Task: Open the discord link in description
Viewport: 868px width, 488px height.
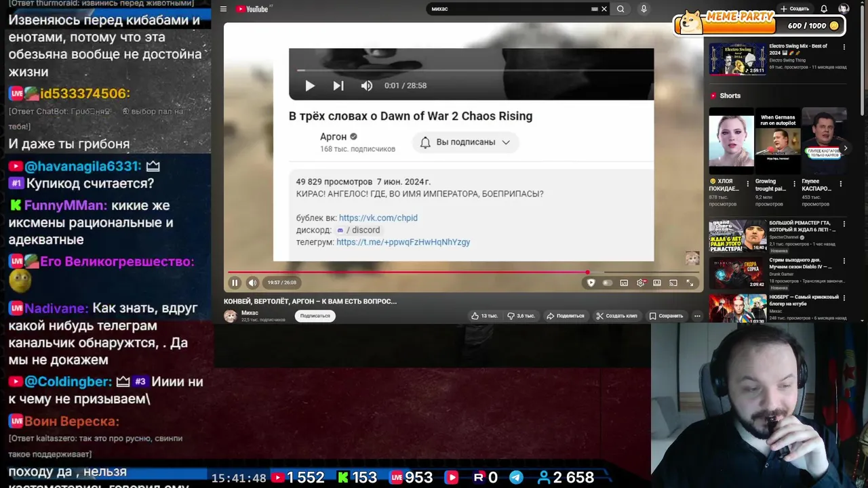Action: coord(359,230)
